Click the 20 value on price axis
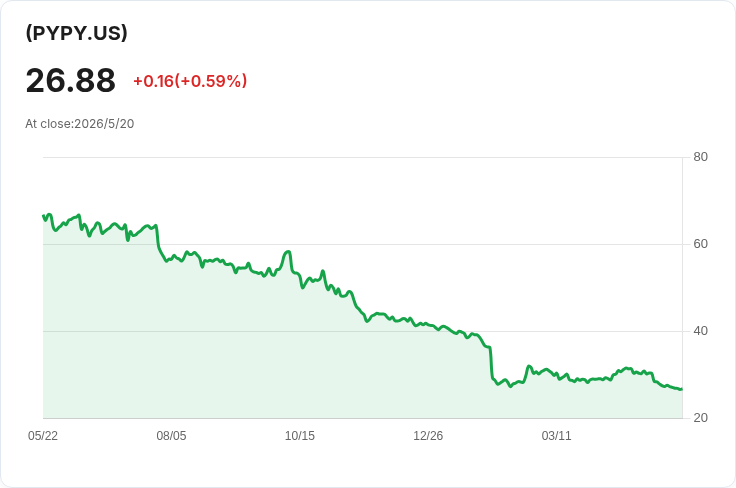 pyautogui.click(x=700, y=418)
